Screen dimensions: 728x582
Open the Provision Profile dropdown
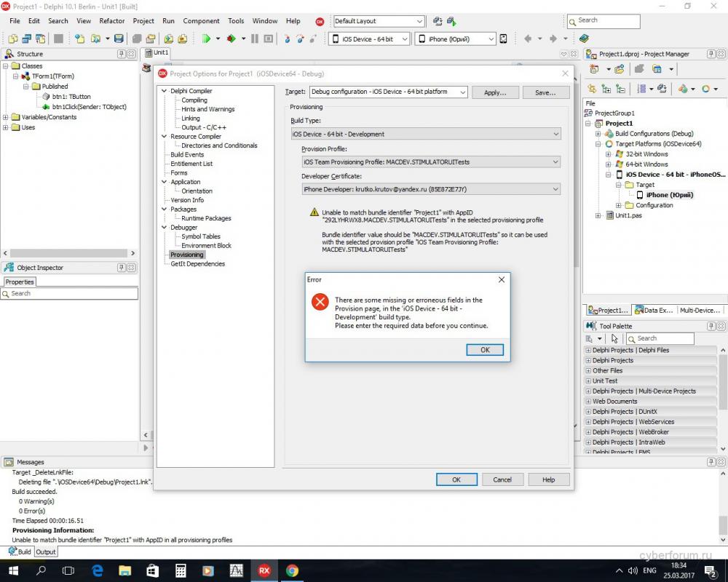431,162
